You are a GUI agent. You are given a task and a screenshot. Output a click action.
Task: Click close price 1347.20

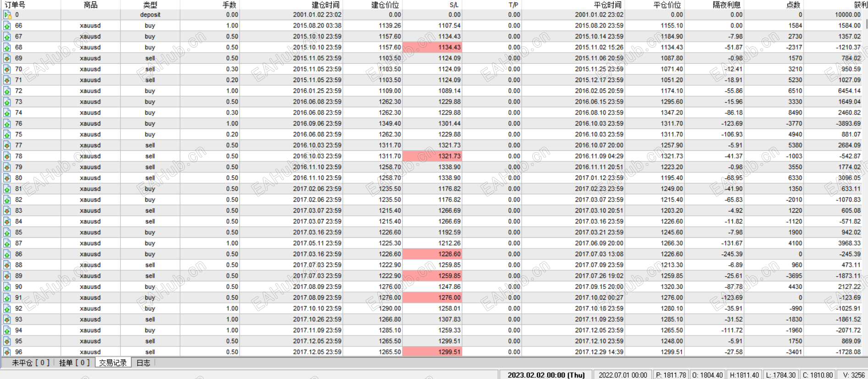pyautogui.click(x=672, y=113)
